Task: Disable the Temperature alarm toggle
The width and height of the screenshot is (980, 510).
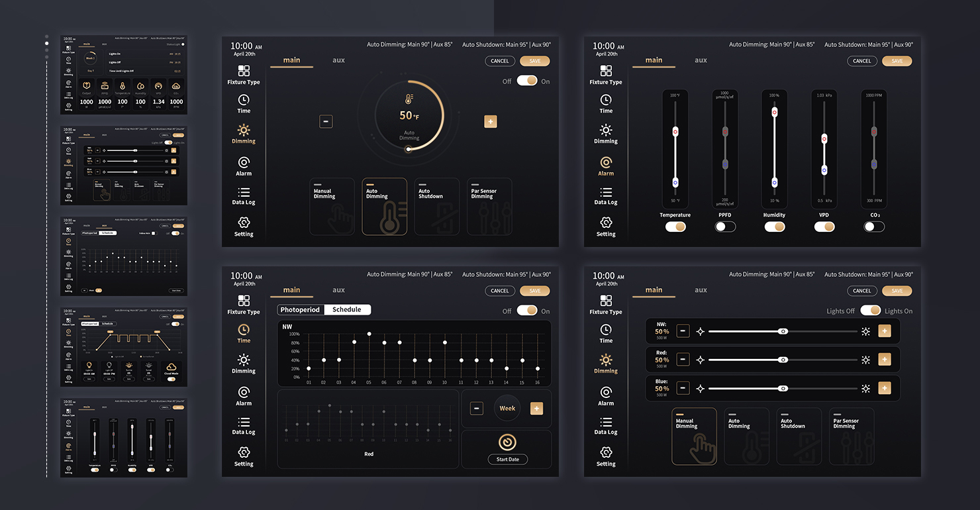Action: (x=675, y=227)
